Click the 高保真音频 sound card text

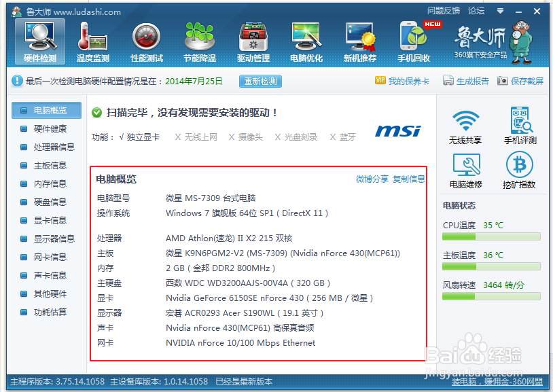[x=240, y=328]
